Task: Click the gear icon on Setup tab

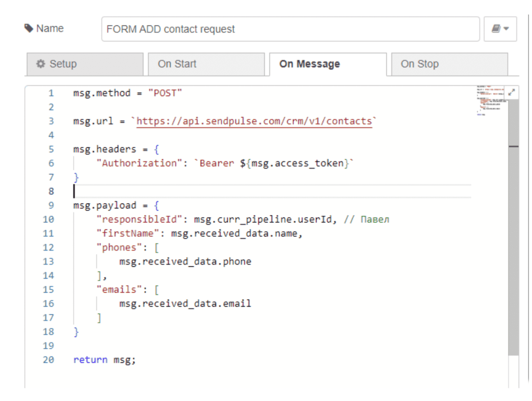Action: pyautogui.click(x=41, y=64)
